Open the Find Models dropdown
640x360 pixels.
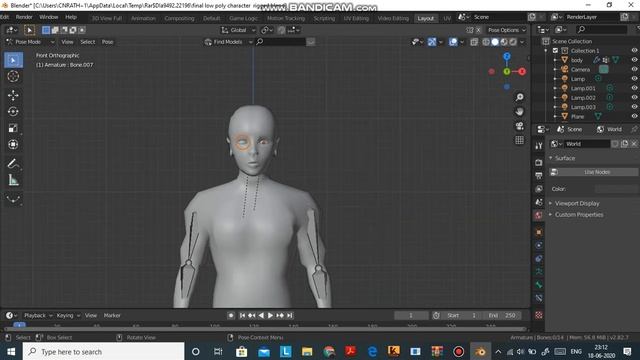(229, 42)
